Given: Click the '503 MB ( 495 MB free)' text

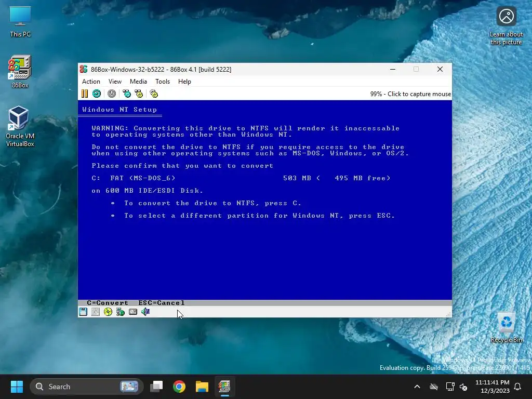Looking at the screenshot, I should (337, 178).
